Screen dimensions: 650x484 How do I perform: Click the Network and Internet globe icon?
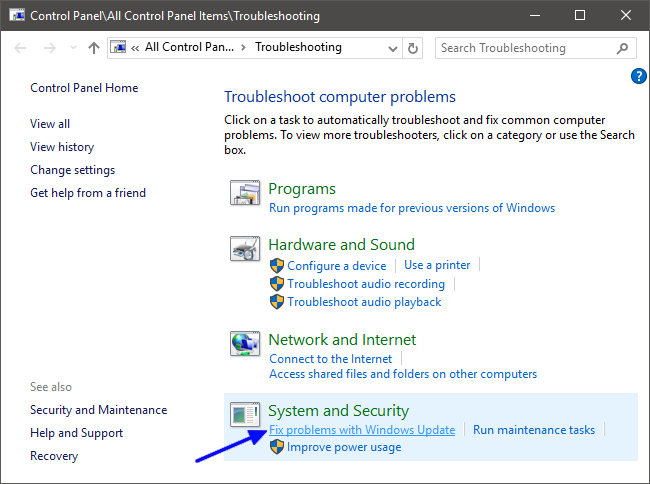click(x=245, y=344)
